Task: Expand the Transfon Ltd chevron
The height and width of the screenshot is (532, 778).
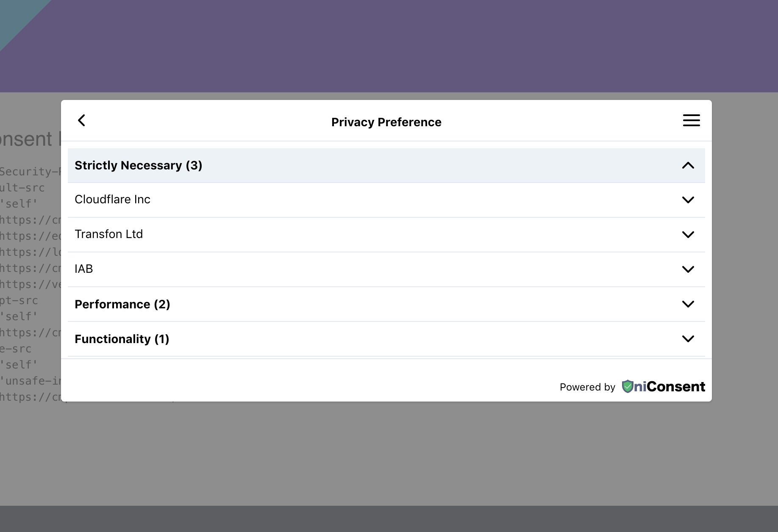Action: tap(688, 235)
